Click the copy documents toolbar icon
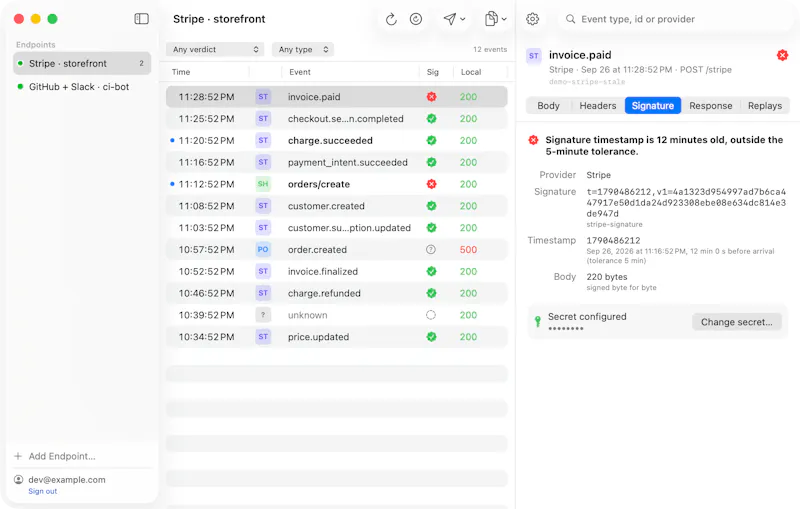Viewport: 800px width, 509px height. point(491,19)
